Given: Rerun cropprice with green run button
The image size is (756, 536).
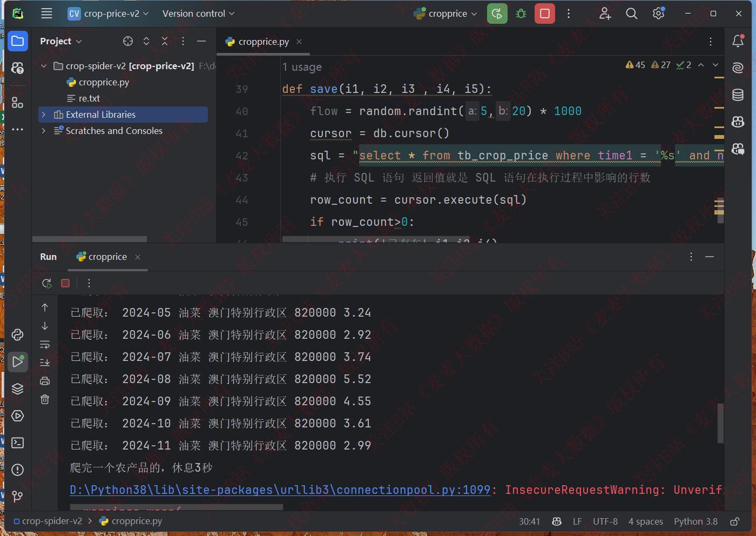Looking at the screenshot, I should [497, 14].
